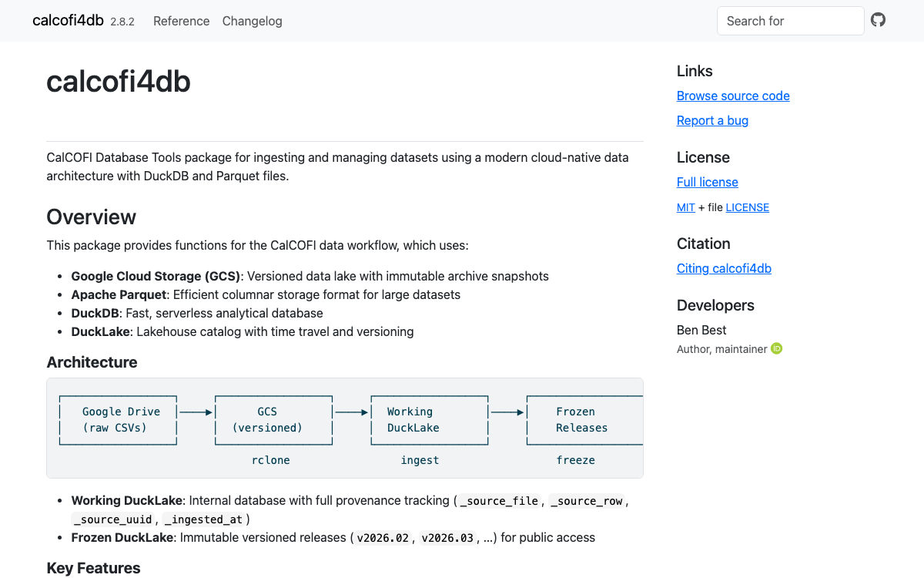Viewport: 924px width, 578px height.
Task: Select the rclone label in diagram
Action: [271, 460]
